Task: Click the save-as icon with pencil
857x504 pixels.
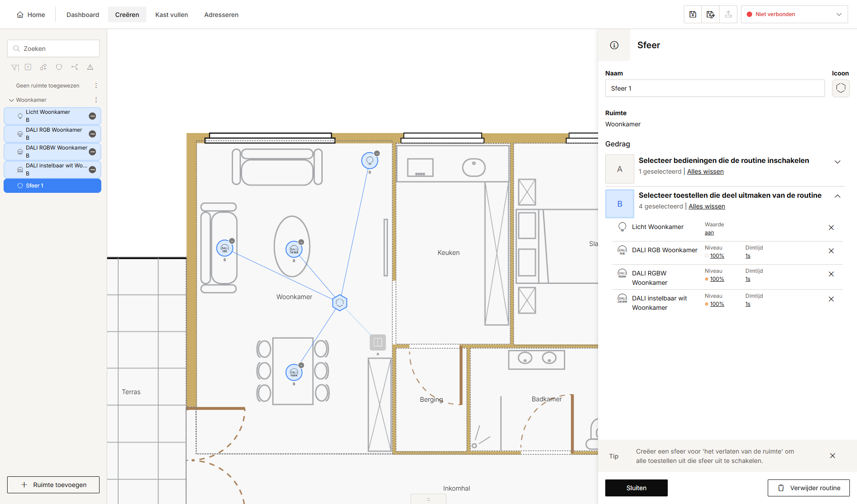Action: pyautogui.click(x=711, y=14)
